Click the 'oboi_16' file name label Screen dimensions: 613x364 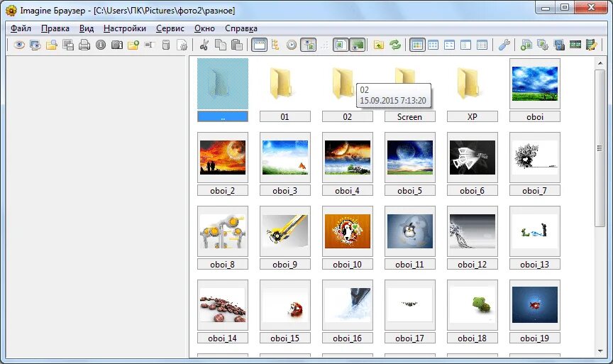(348, 338)
